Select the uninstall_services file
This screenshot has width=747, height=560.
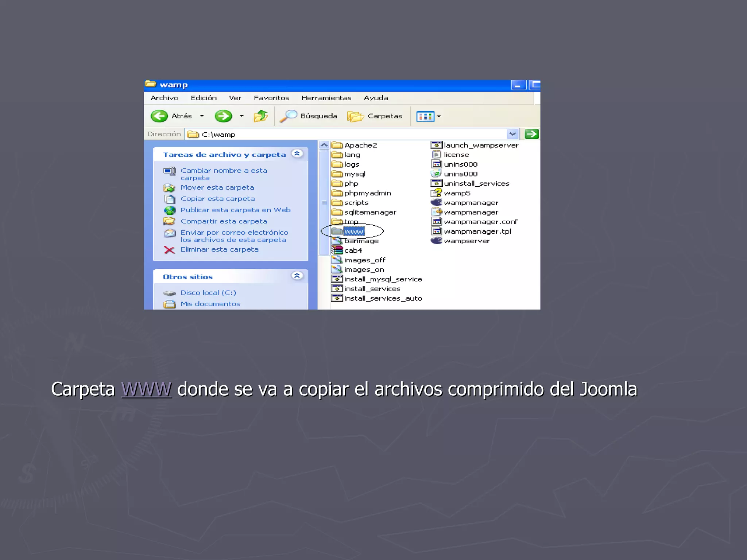[x=470, y=183]
